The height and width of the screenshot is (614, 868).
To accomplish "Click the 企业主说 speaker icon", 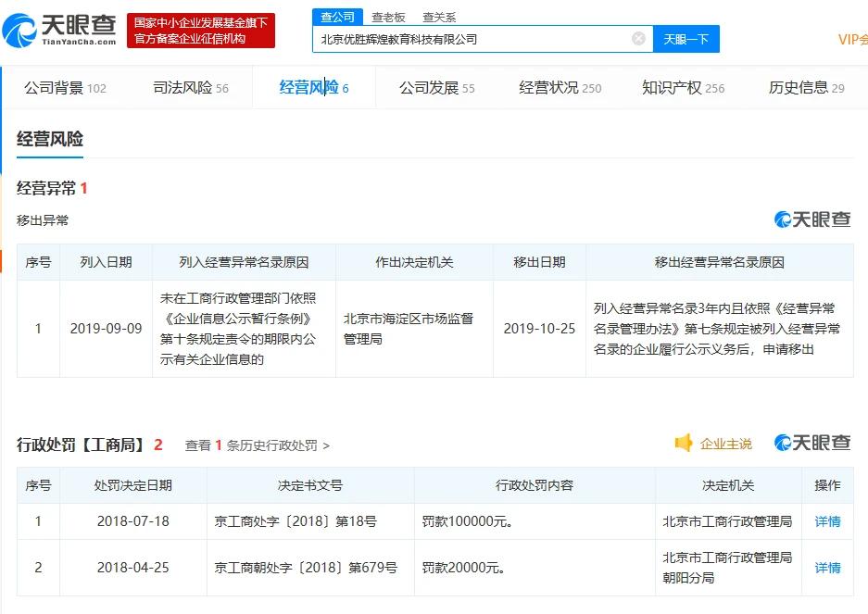I will [683, 443].
